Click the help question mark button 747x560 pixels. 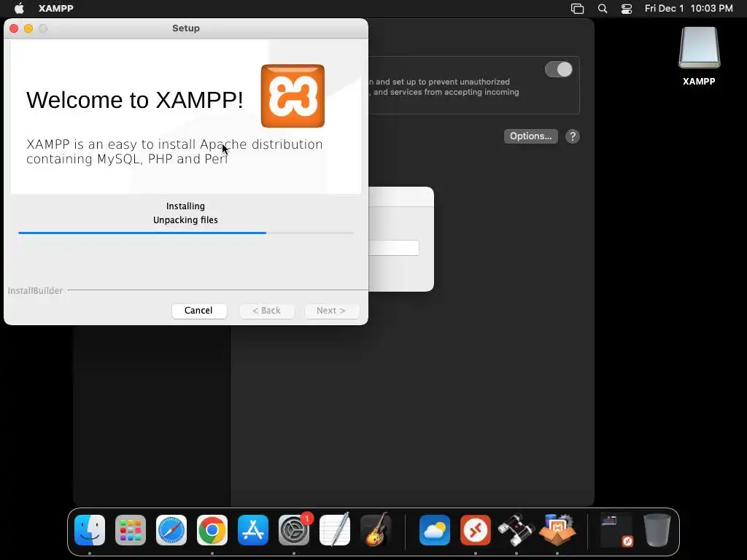573,136
